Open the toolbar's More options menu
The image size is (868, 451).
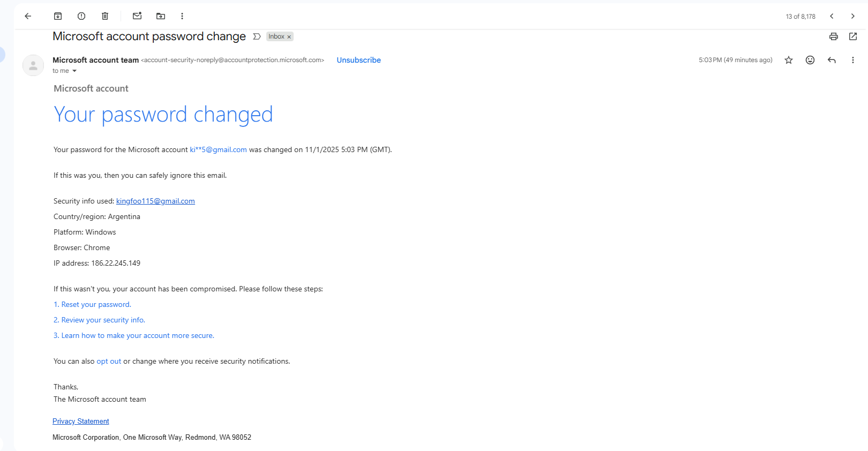[x=182, y=16]
